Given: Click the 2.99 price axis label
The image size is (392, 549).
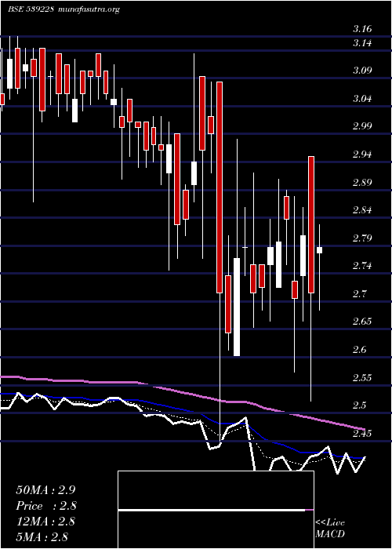Looking at the screenshot, I should pyautogui.click(x=362, y=126).
